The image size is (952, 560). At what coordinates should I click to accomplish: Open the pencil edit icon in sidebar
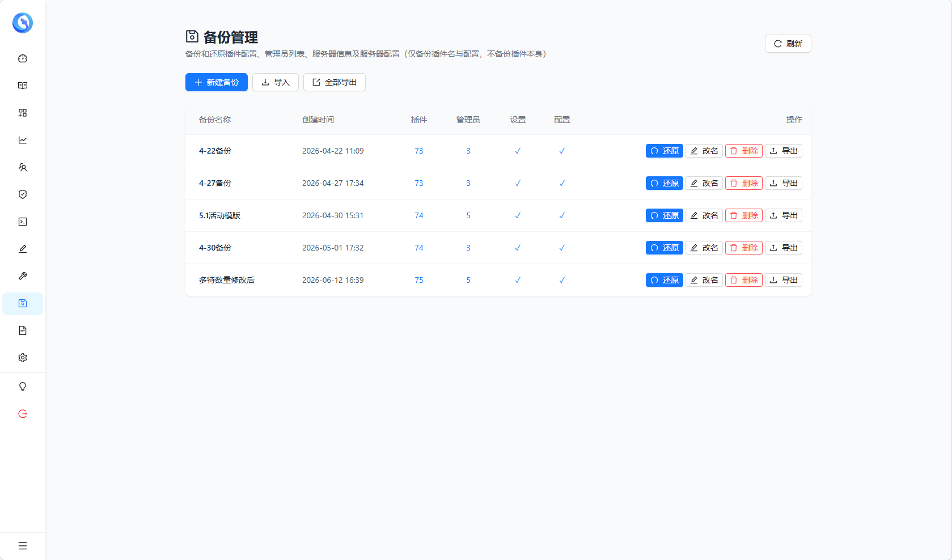23,249
